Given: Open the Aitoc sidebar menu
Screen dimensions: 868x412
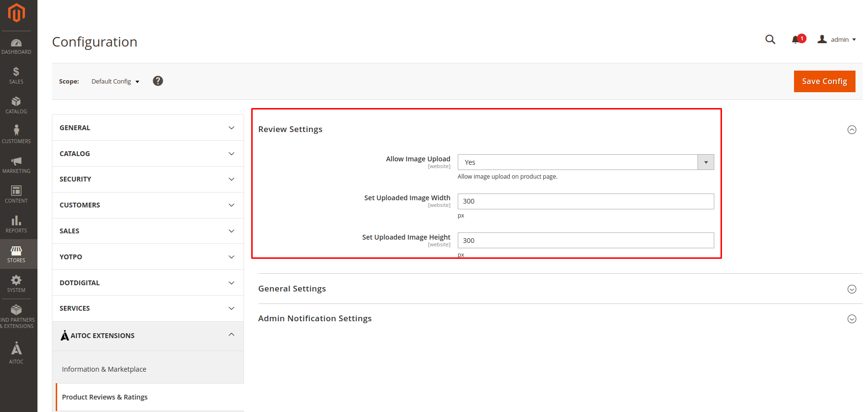Looking at the screenshot, I should [x=16, y=353].
